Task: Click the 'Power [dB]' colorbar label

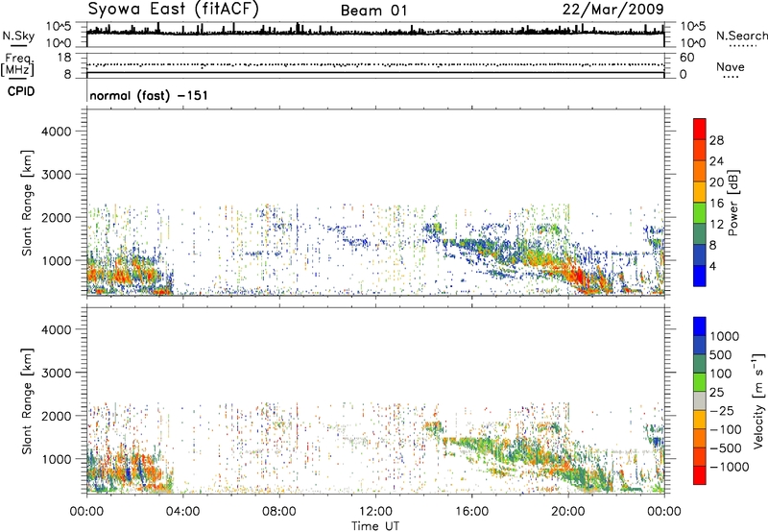Action: point(732,203)
